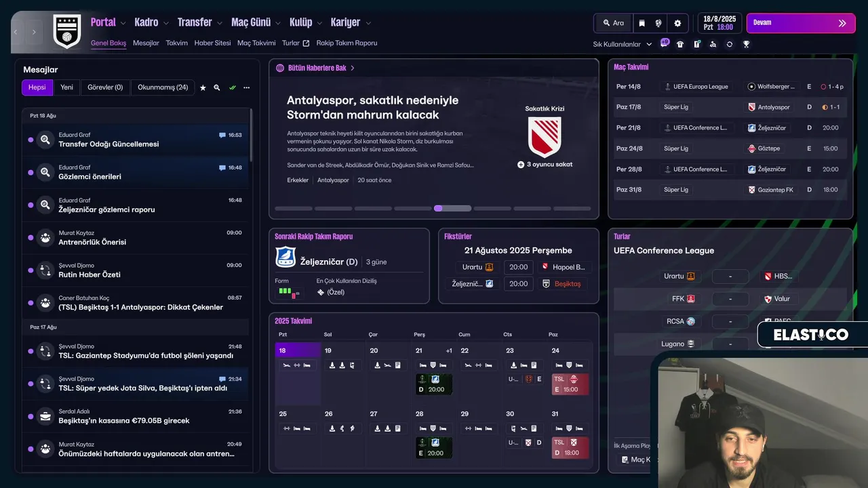Click the Devam continue button
The image size is (868, 488).
801,23
